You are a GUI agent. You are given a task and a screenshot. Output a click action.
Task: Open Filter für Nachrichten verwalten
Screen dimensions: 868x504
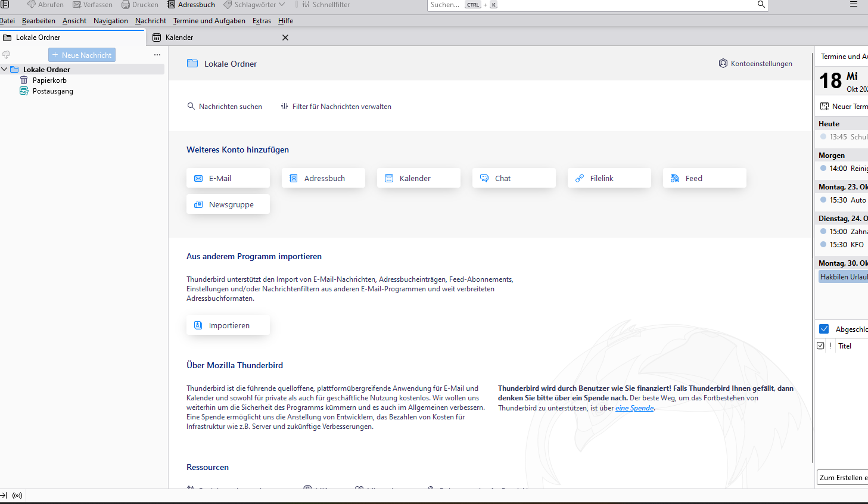click(x=336, y=107)
